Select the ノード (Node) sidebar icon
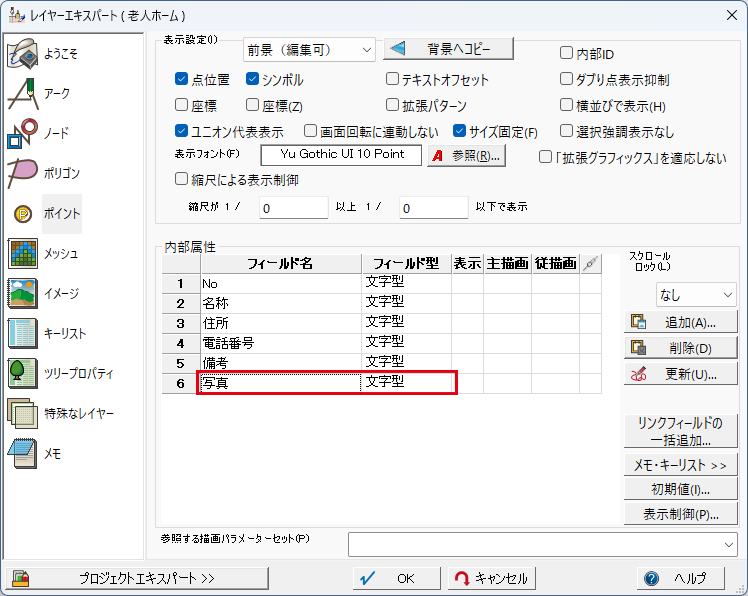748x596 pixels. [23, 132]
